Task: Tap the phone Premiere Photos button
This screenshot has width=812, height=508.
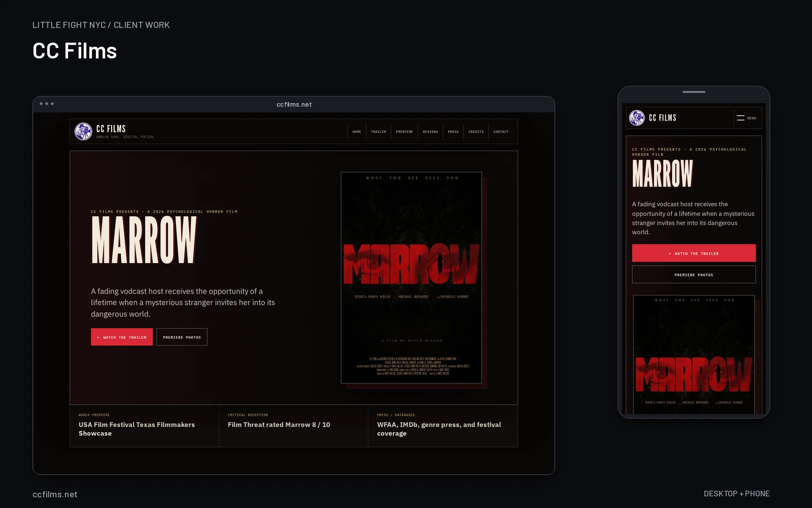Action: [694, 274]
